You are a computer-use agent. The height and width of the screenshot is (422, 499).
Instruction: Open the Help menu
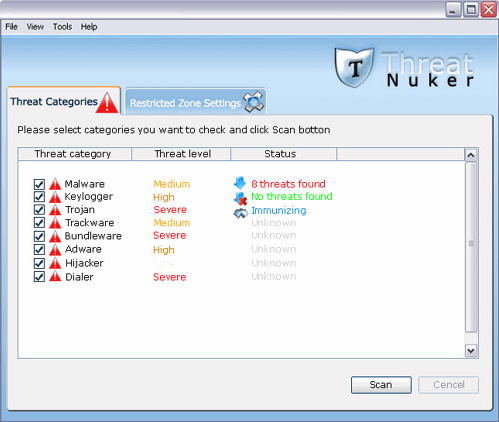(x=89, y=27)
